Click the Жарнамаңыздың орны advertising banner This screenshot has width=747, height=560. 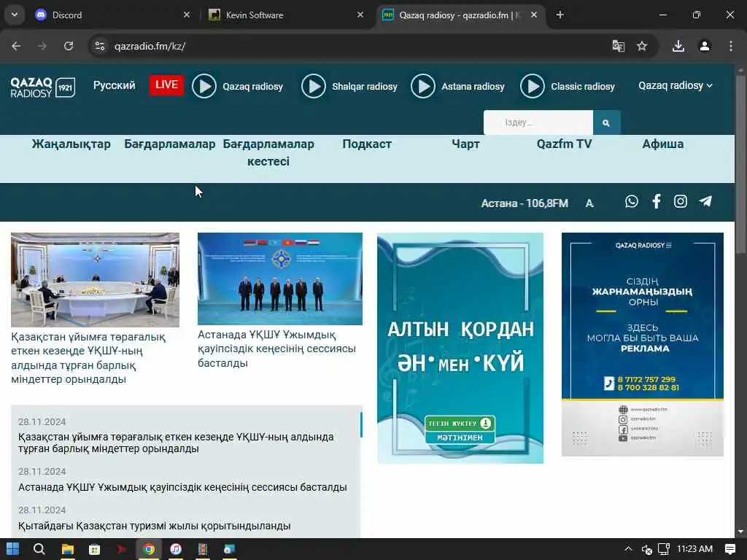(x=643, y=344)
